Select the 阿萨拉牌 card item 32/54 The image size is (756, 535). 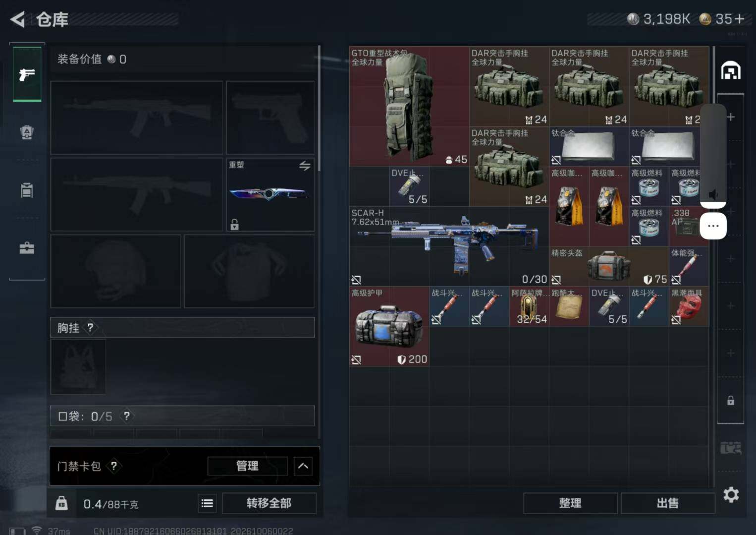coord(529,306)
